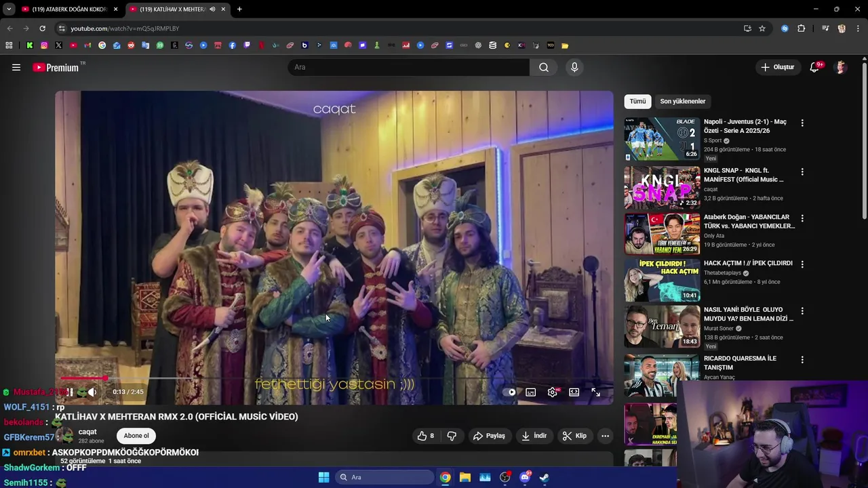Image resolution: width=868 pixels, height=488 pixels.
Task: Open the YouTube account avatar menu
Action: [x=841, y=67]
